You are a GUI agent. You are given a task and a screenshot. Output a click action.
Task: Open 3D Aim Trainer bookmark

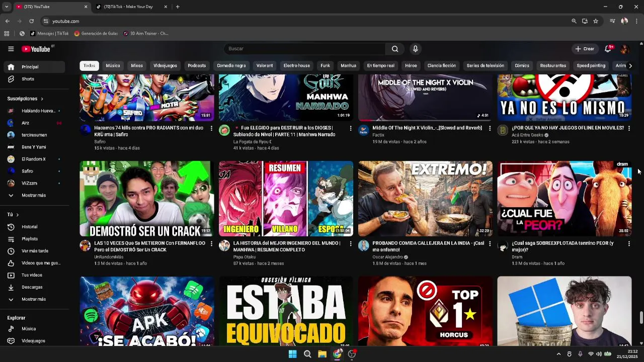[x=145, y=34]
